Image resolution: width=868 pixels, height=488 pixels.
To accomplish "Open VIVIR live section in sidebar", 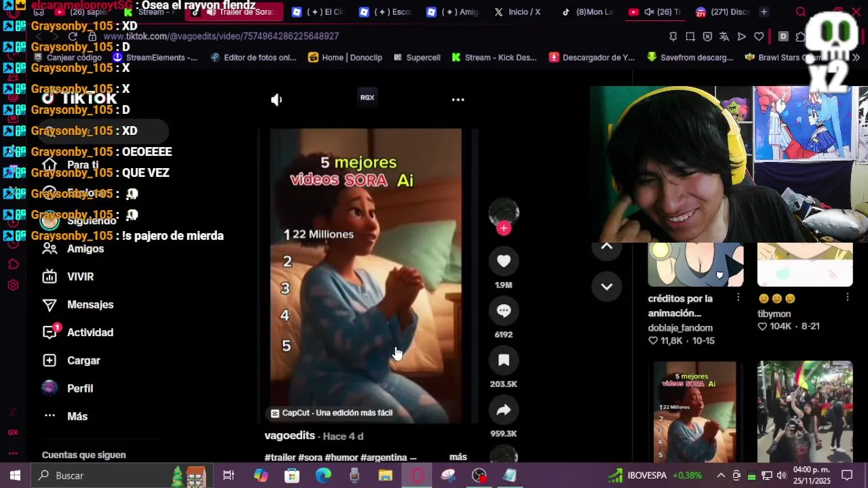I will pos(80,277).
